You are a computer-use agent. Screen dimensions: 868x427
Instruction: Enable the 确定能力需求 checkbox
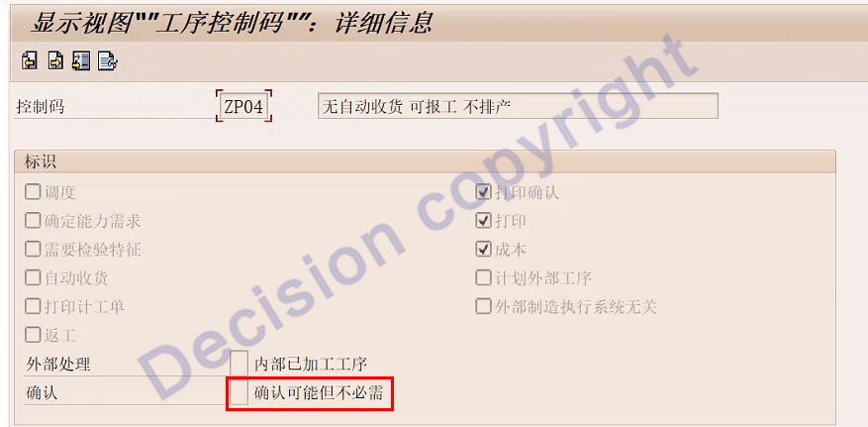(x=34, y=220)
